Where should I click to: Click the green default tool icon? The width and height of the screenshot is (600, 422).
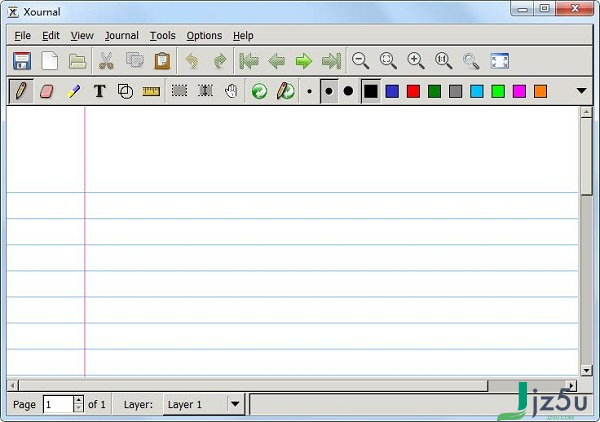[259, 91]
